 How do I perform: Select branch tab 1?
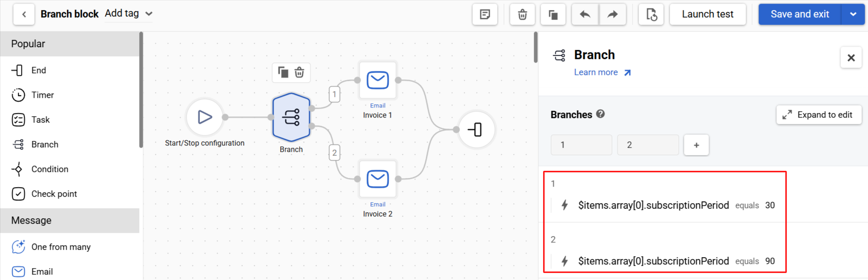[581, 145]
